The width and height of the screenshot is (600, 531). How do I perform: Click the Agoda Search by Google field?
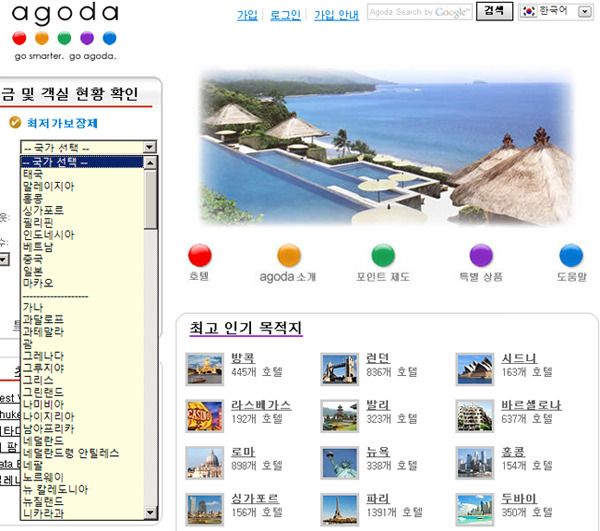420,12
